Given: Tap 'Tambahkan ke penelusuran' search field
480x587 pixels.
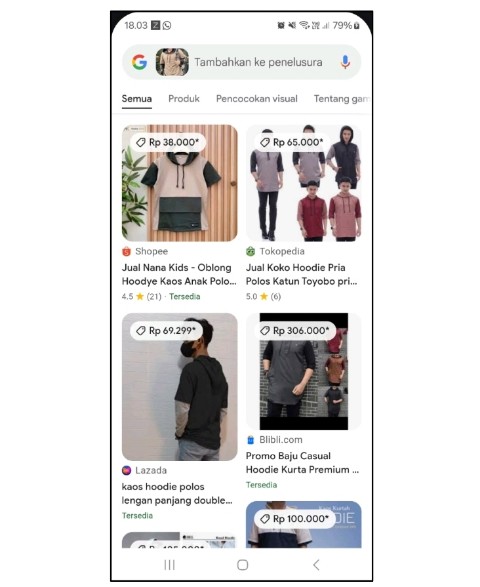Looking at the screenshot, I should click(x=258, y=62).
